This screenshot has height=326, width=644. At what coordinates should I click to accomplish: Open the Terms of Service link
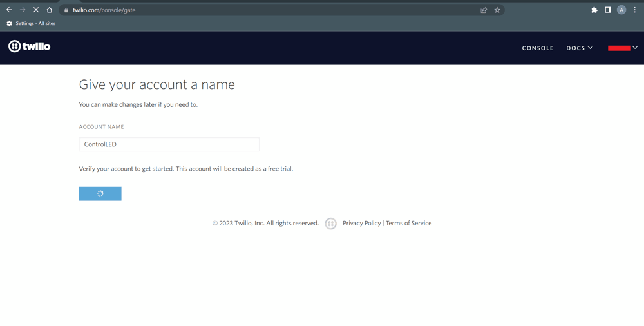tap(408, 224)
